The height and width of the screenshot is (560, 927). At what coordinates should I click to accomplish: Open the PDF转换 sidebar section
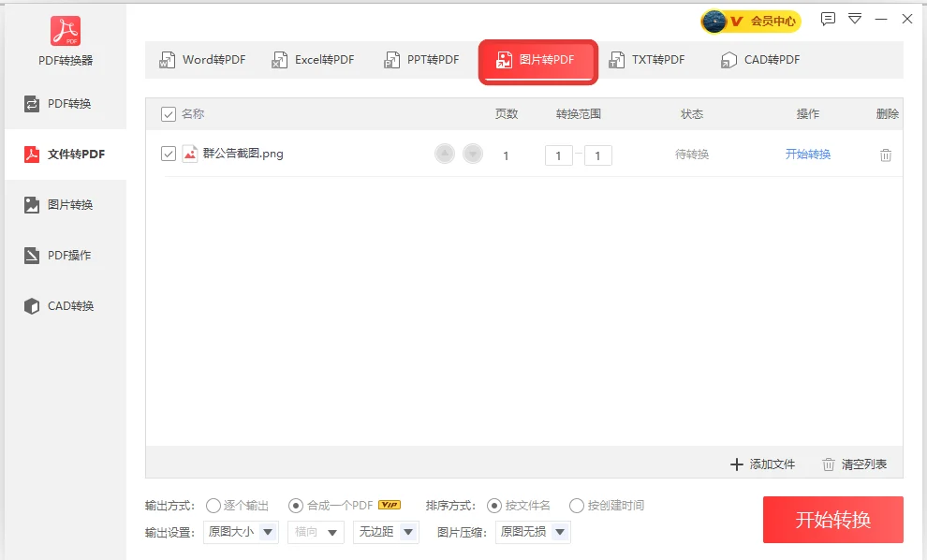(x=65, y=104)
